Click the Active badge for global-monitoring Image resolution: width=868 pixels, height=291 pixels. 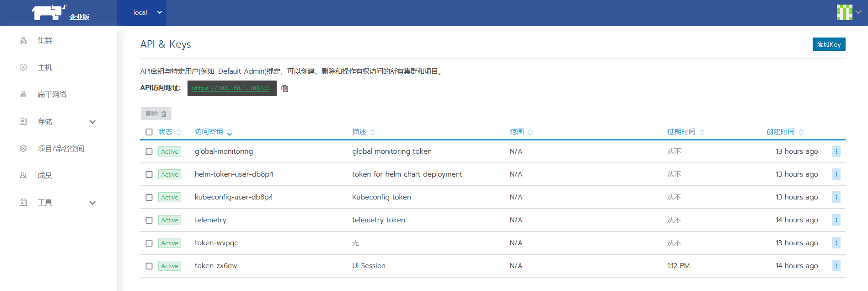click(x=170, y=151)
